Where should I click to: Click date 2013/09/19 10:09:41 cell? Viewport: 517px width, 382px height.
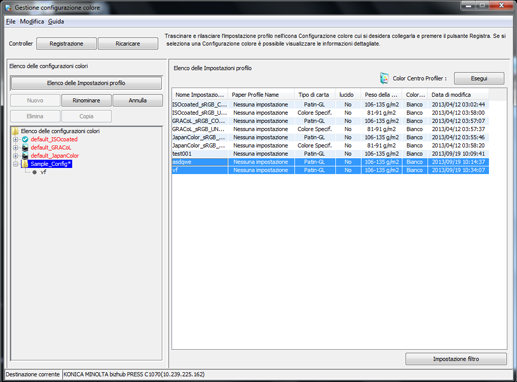pos(458,154)
